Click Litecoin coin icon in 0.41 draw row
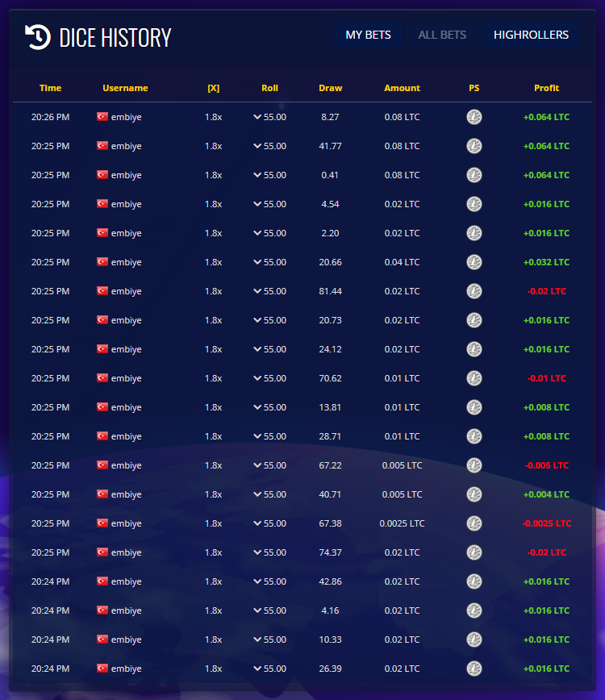Viewport: 605px width, 700px height. [x=474, y=175]
